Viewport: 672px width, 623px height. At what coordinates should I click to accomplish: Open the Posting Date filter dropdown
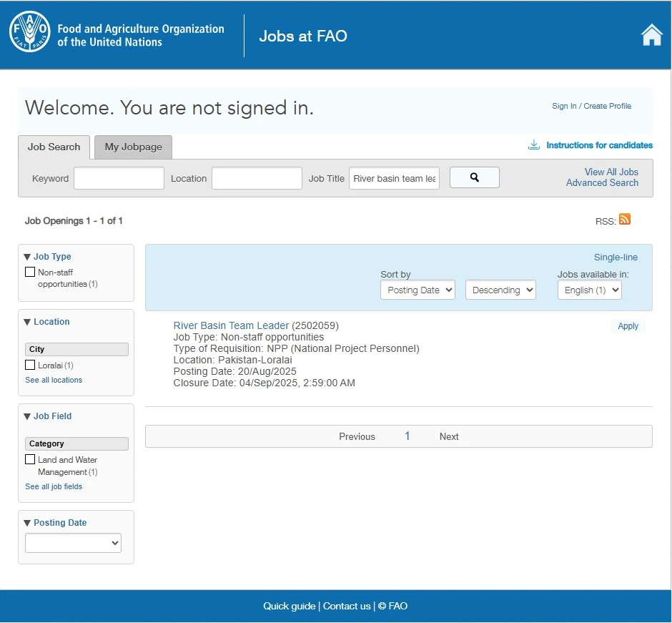pyautogui.click(x=74, y=543)
